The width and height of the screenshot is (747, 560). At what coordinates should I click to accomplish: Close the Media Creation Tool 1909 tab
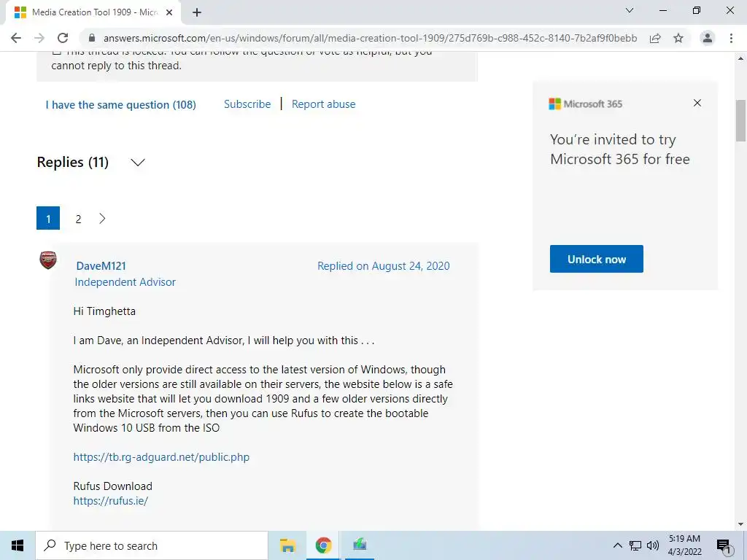tap(169, 12)
